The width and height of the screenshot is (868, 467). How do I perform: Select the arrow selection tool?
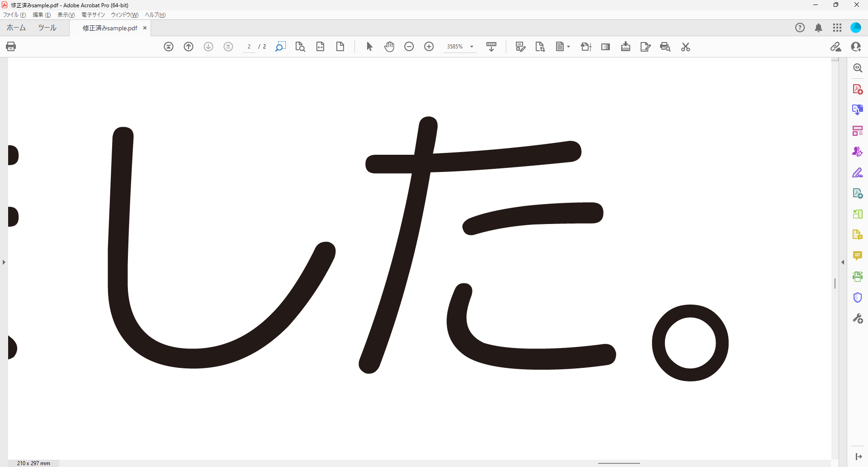click(x=369, y=47)
